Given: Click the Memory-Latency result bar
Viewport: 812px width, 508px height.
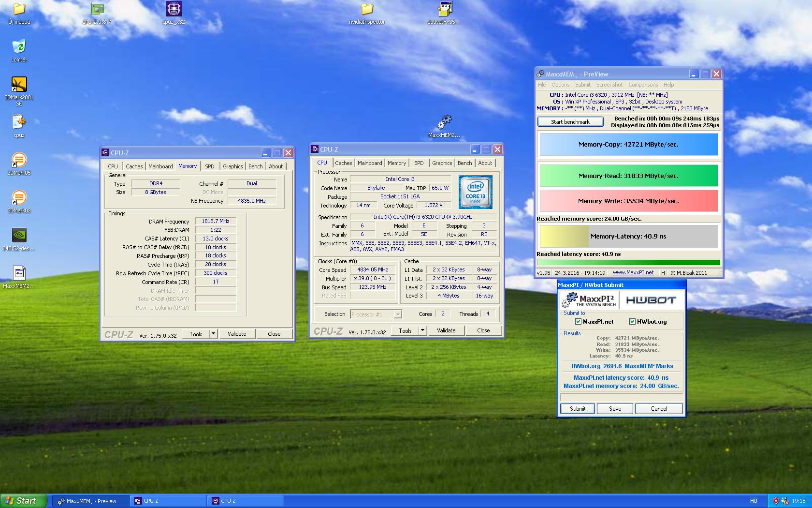Looking at the screenshot, I should (x=628, y=236).
